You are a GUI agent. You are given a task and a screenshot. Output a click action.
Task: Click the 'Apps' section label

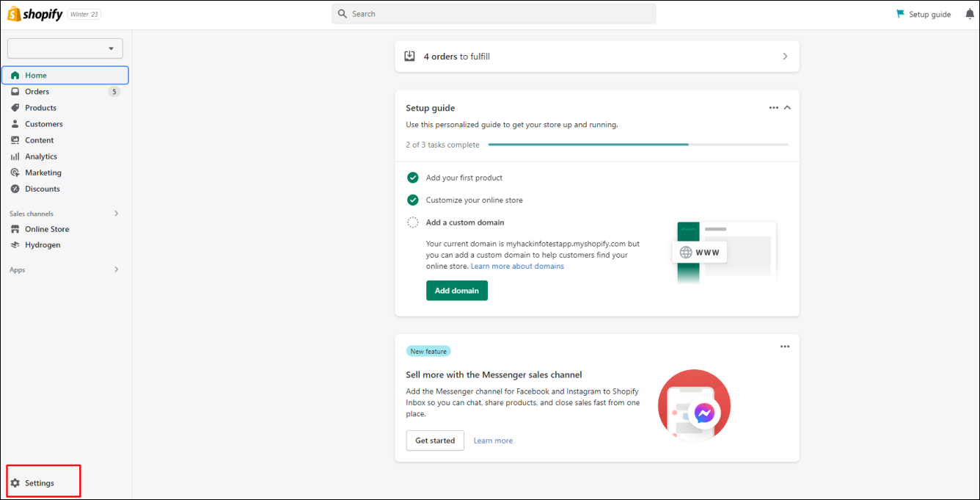[x=18, y=269]
